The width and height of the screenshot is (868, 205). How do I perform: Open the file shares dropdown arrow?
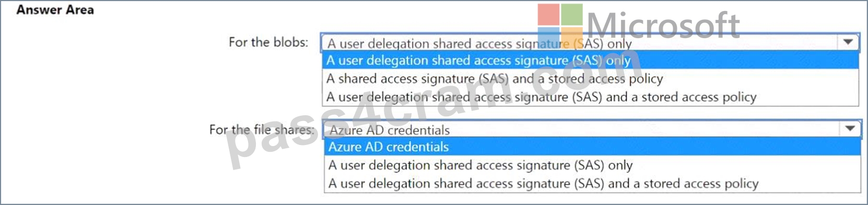[850, 128]
